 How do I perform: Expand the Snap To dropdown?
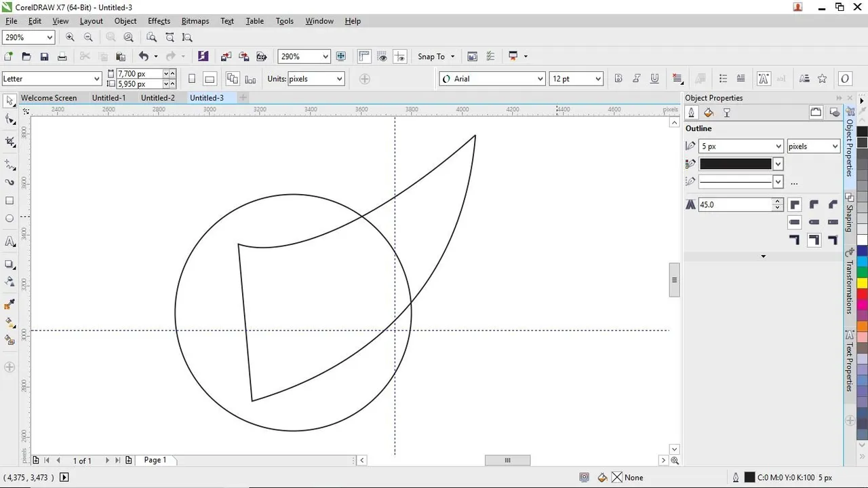pyautogui.click(x=453, y=56)
